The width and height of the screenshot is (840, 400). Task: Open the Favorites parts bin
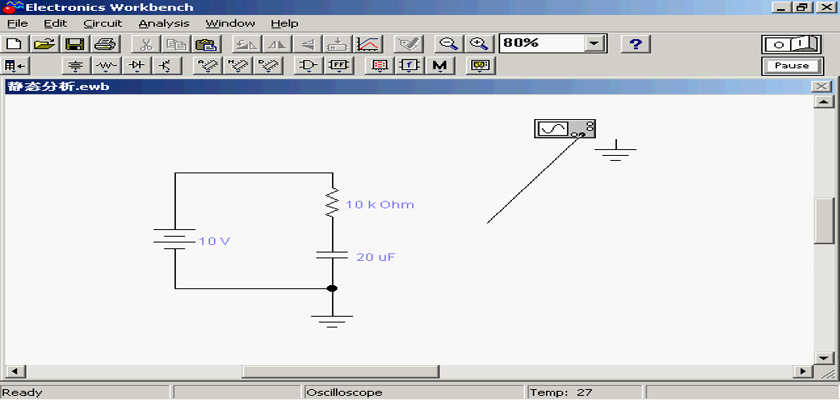(x=15, y=66)
